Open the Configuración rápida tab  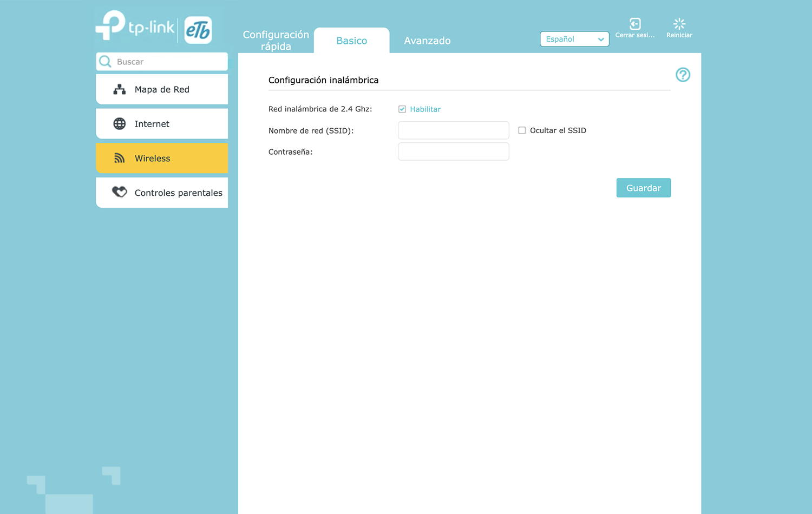pos(276,41)
